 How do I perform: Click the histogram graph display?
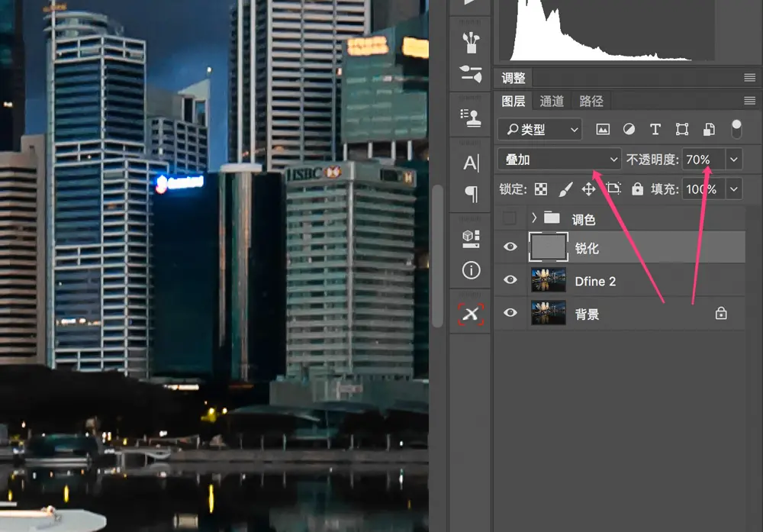(607, 31)
